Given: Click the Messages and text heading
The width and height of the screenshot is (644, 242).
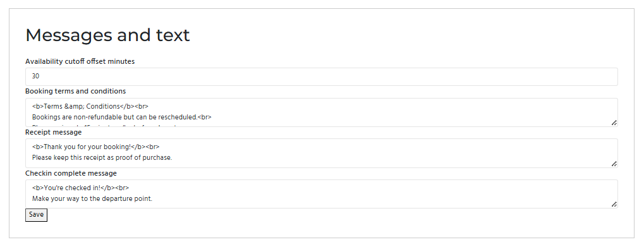Looking at the screenshot, I should [107, 35].
